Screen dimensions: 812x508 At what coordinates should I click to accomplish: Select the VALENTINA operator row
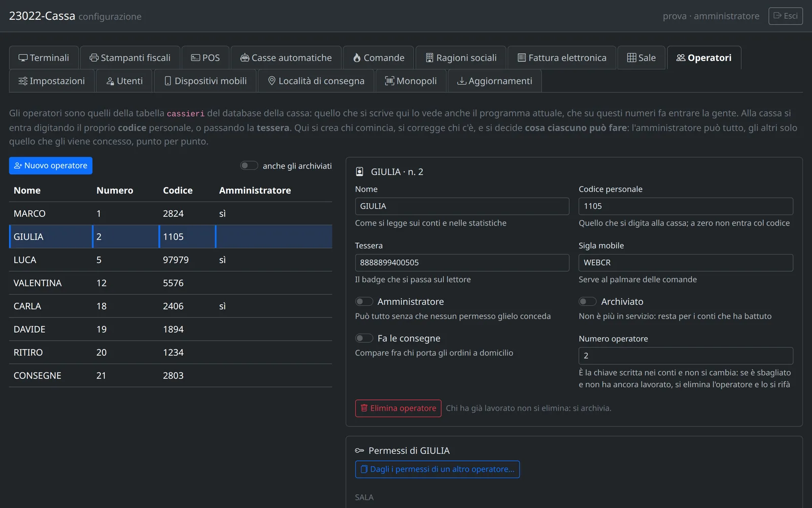[171, 283]
